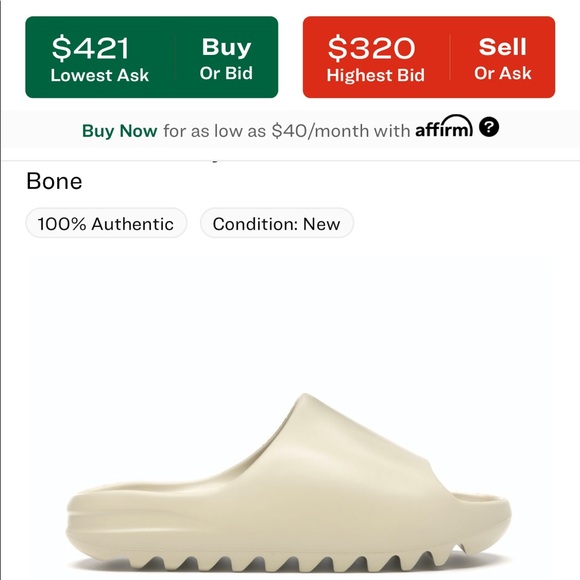Screen dimensions: 580x580
Task: Open the Buy Now affirm link
Action: point(119,131)
